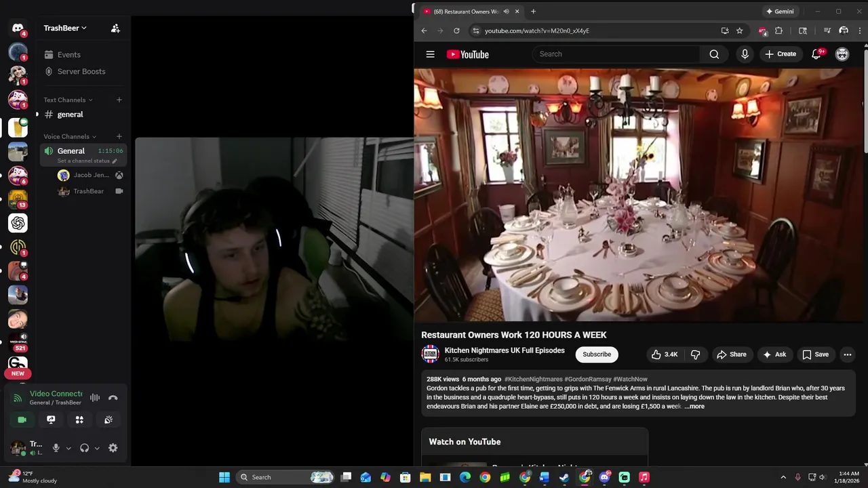The image size is (868, 488).
Task: Open Discord User Settings gear
Action: pos(113,448)
